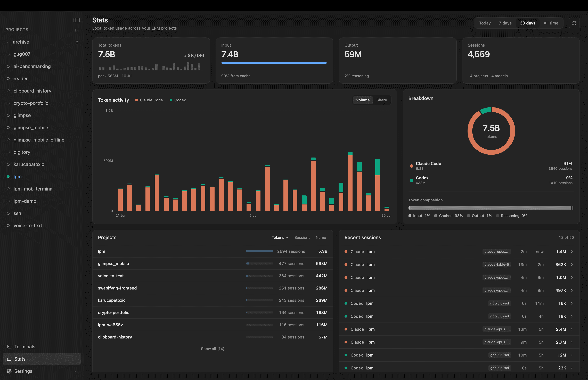The image size is (588, 380).
Task: Click the claude-fable-5 model tag
Action: 496,265
